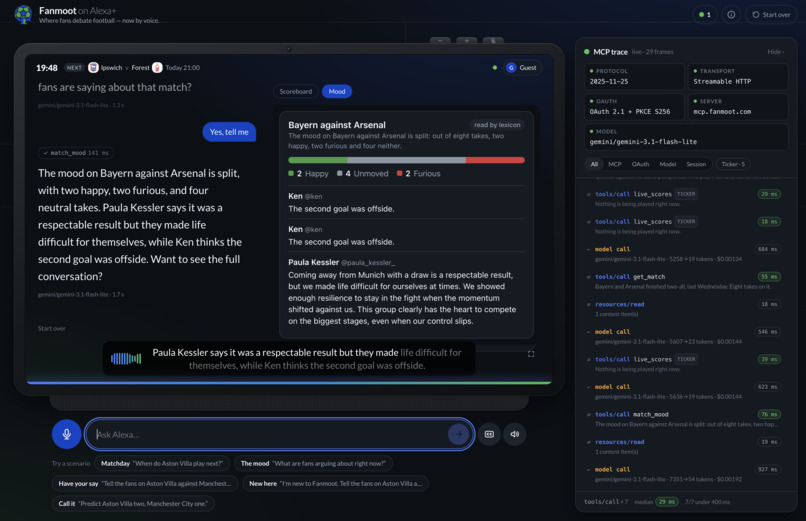Click the green online dot beside Guest

(x=494, y=68)
